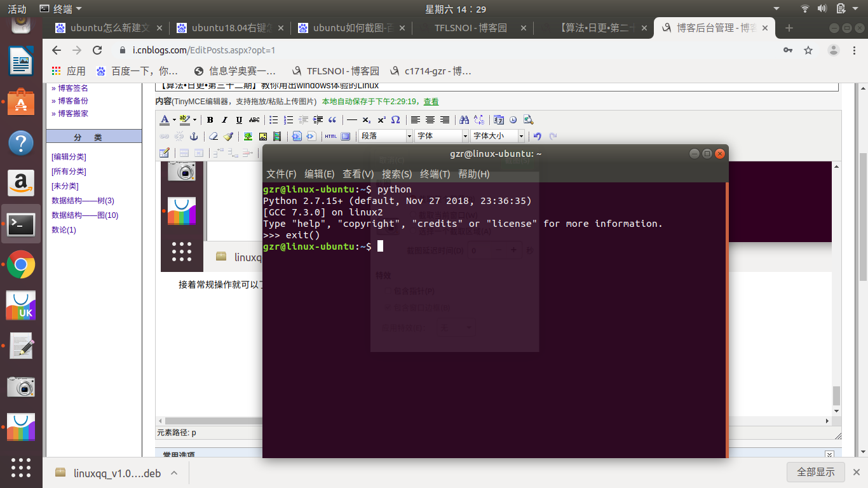Open terminal 帮助(H) menu
The width and height of the screenshot is (868, 488).
(x=473, y=174)
